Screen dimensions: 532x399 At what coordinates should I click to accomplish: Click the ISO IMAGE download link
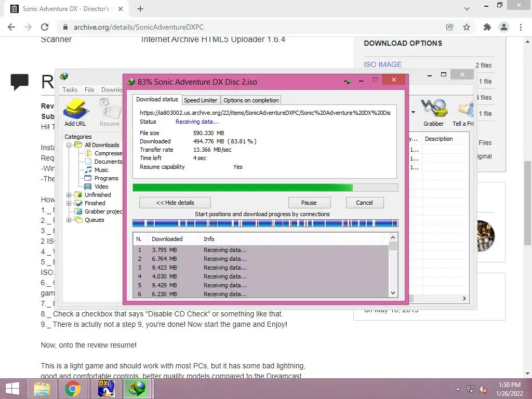[x=382, y=64]
